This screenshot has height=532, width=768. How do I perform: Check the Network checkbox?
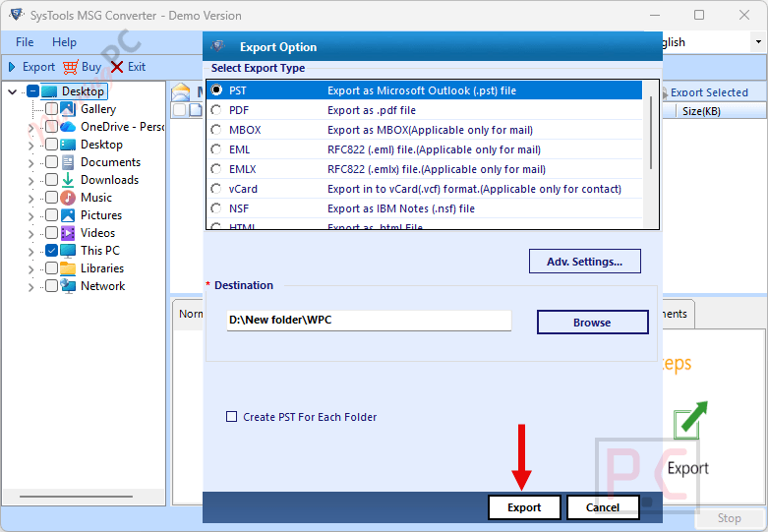[51, 285]
